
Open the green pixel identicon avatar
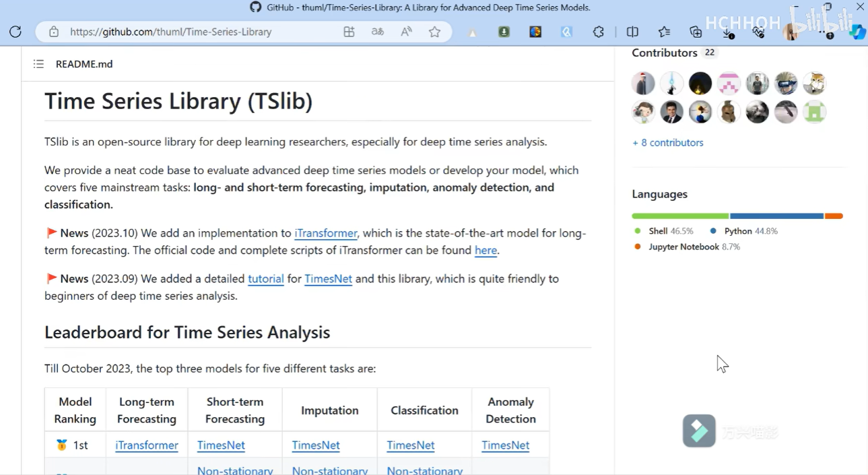click(x=814, y=112)
